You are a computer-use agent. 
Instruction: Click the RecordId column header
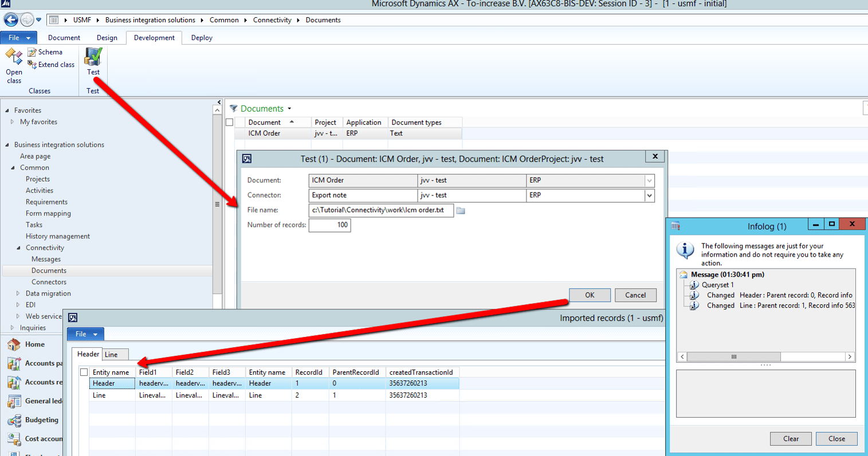click(x=310, y=372)
